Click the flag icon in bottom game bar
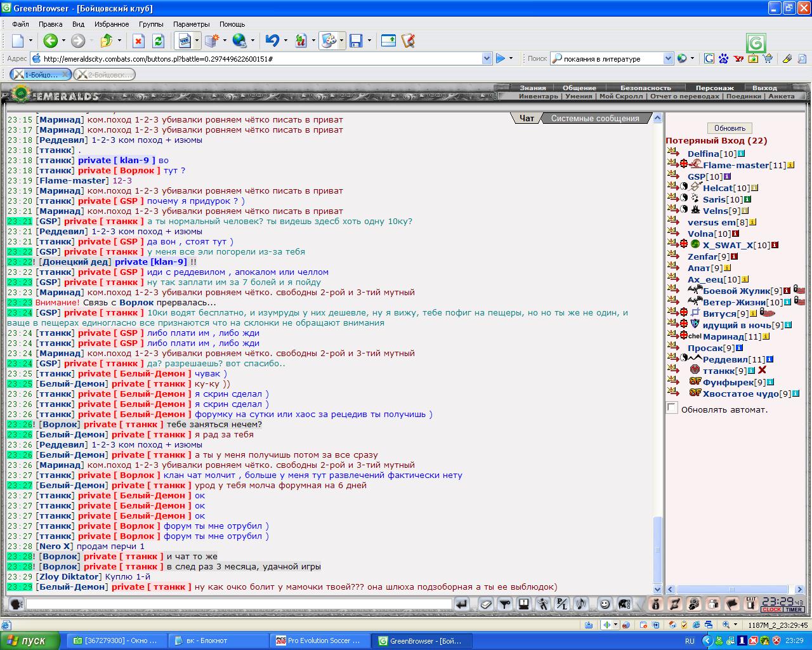This screenshot has height=650, width=812. pos(731,604)
